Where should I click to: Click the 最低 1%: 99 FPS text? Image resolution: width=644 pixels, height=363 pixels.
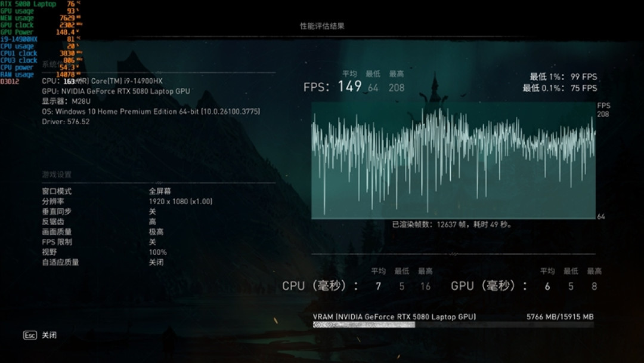pyautogui.click(x=563, y=77)
